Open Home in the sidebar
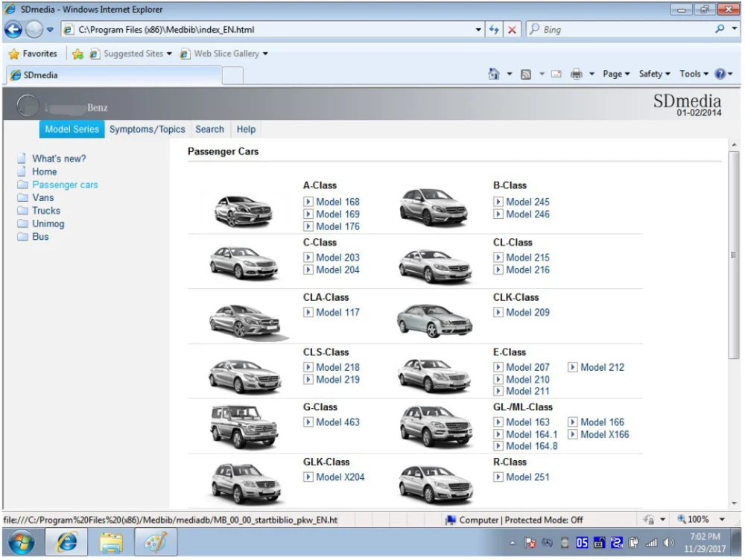745x560 pixels. [44, 171]
